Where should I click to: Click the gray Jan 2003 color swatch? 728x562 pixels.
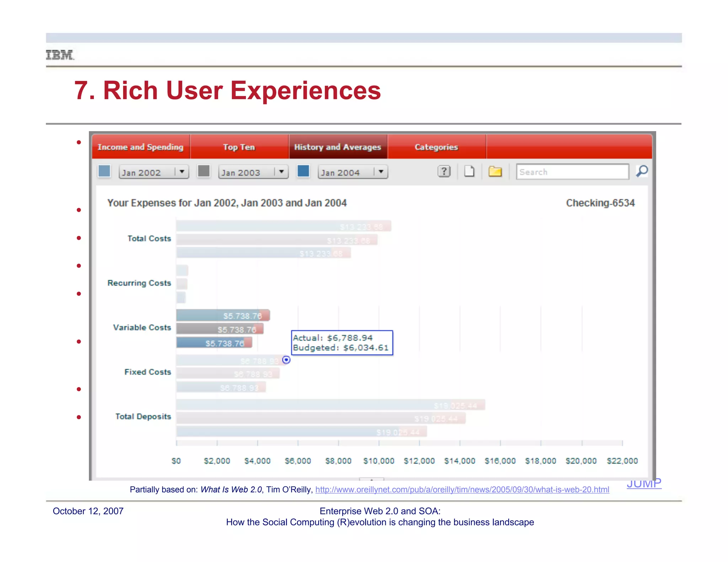(204, 171)
